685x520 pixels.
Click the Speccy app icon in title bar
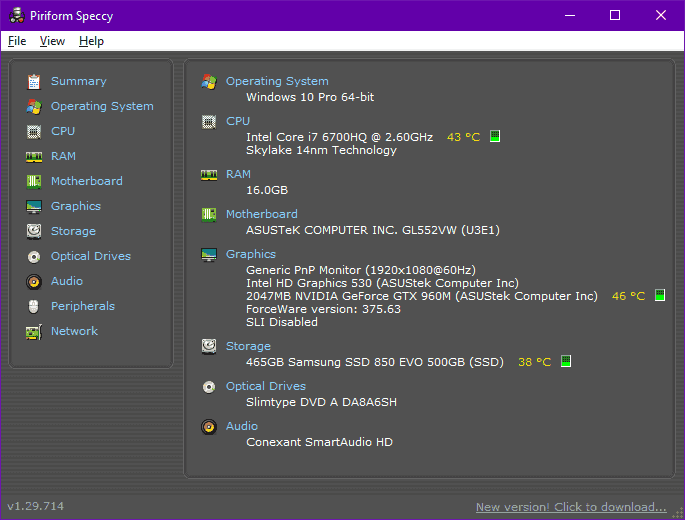[17, 15]
